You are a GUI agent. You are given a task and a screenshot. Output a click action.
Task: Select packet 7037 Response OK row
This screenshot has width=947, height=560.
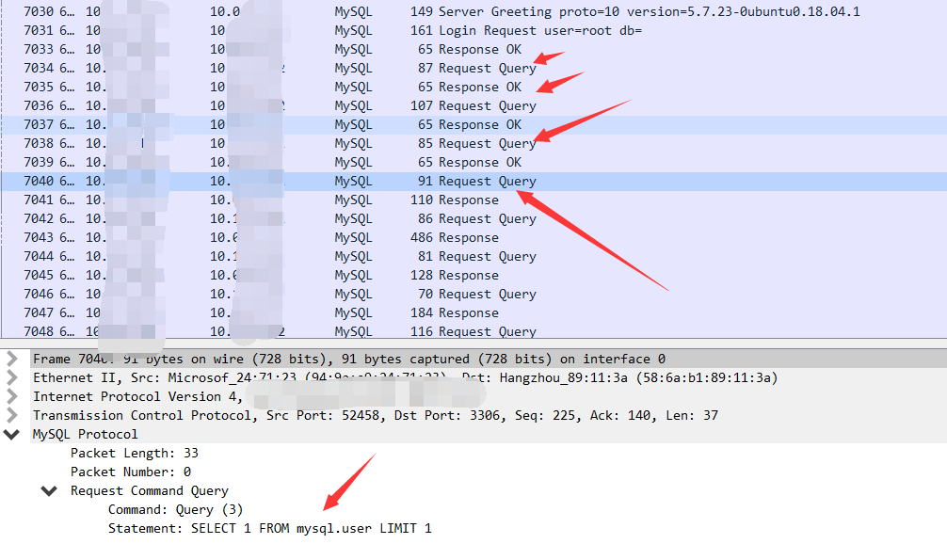click(x=473, y=124)
